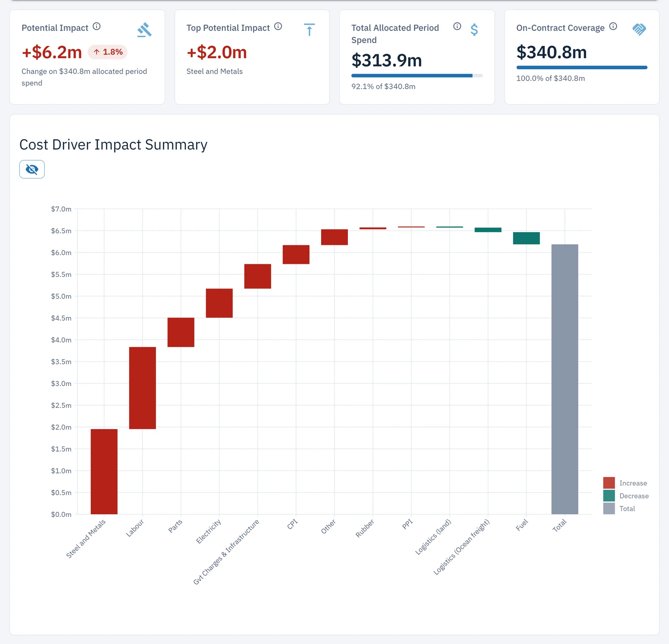Click the Gvt Charges & Infrastructure bar
This screenshot has width=669, height=644.
[258, 276]
